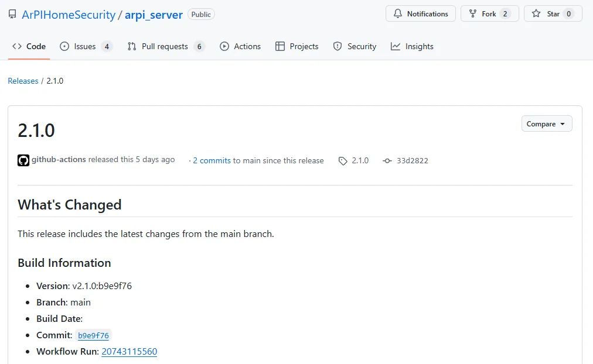The width and height of the screenshot is (593, 364).
Task: Open the arpi_server repository link
Action: coord(154,15)
